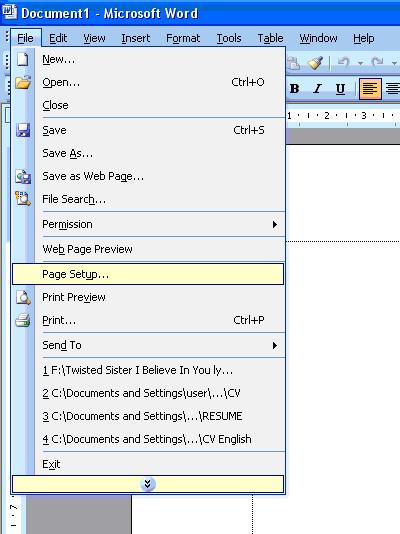Click the Paste clipboard toolbar icon

(293, 63)
